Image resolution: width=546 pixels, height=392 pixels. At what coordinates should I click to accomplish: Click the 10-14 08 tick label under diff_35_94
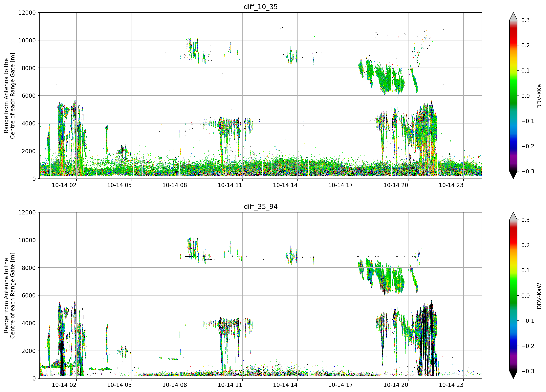tap(175, 385)
